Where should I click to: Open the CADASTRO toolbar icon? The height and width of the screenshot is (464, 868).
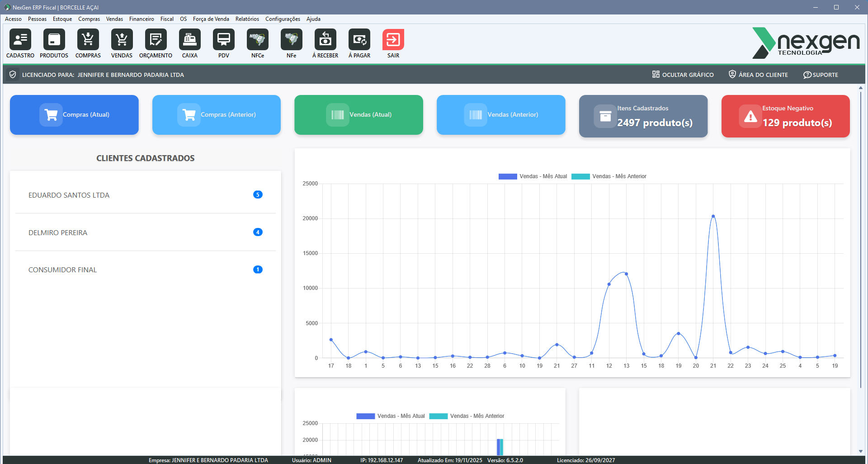(x=20, y=40)
